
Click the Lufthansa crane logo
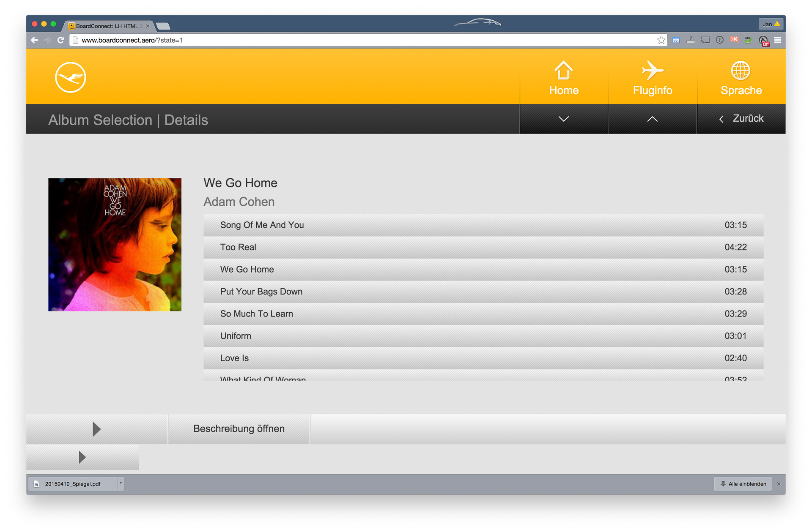click(x=71, y=77)
